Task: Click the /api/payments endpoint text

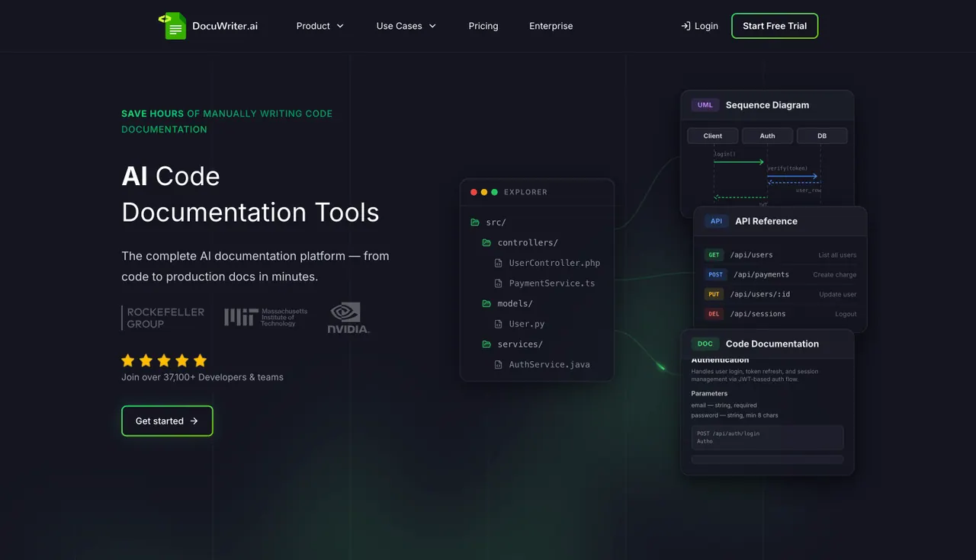Action: click(759, 274)
